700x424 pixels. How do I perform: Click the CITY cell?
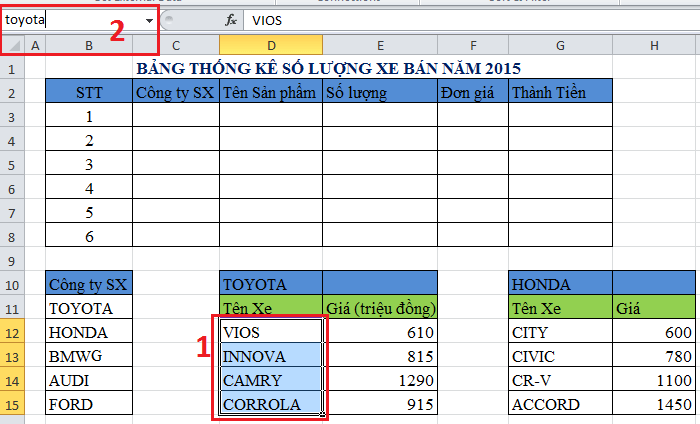(560, 333)
